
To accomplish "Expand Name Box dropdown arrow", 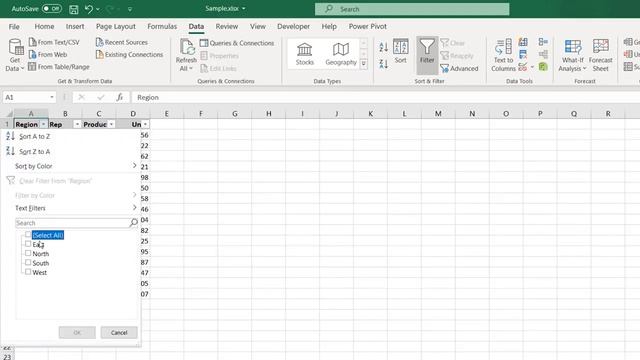I will [x=52, y=97].
